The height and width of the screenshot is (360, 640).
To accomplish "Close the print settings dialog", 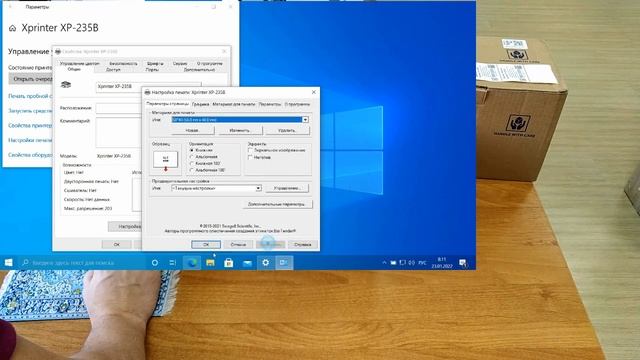I will coord(313,92).
